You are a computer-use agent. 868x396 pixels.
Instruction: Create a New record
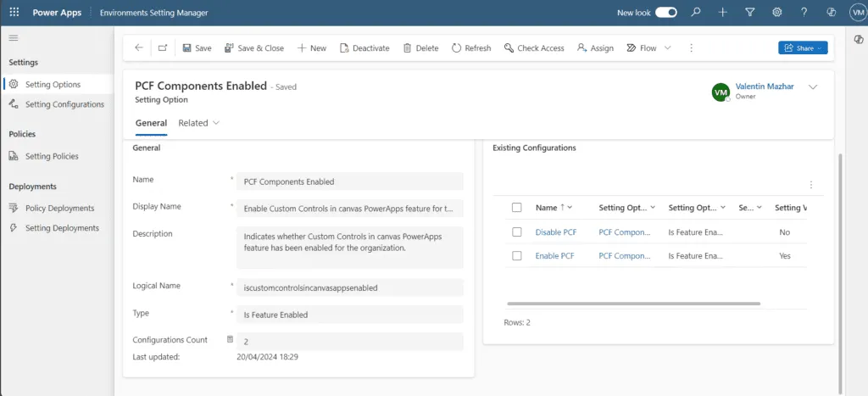312,48
